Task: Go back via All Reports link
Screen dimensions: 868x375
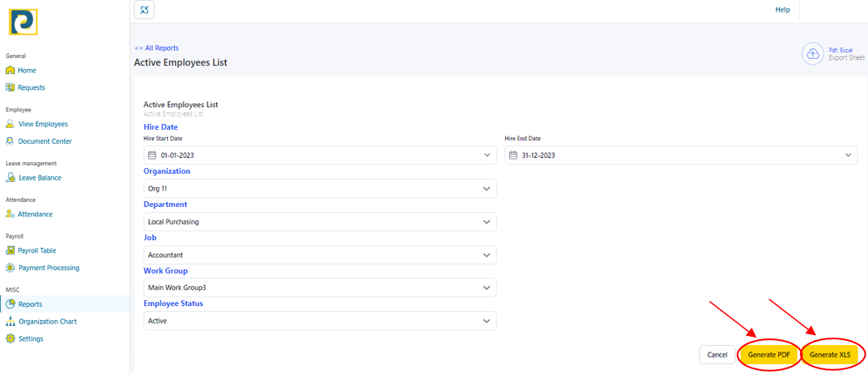Action: click(x=156, y=48)
